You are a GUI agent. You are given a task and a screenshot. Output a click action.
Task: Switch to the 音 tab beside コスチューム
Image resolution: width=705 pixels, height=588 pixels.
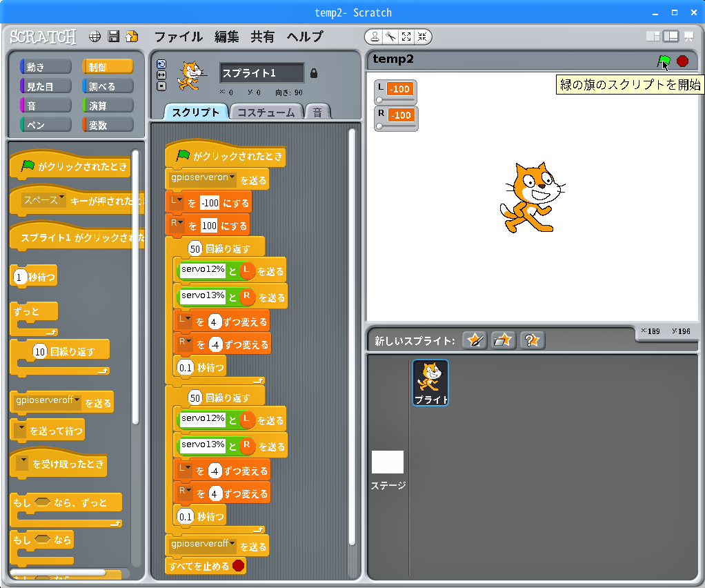[x=317, y=112]
